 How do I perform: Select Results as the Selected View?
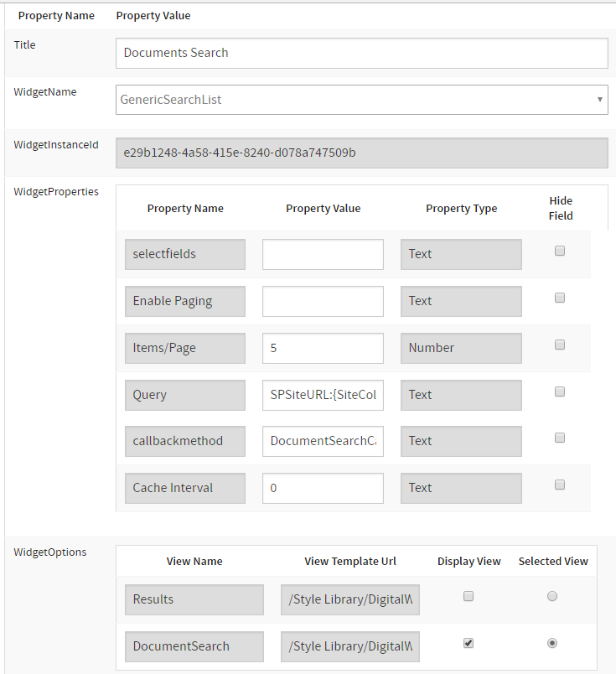(551, 596)
